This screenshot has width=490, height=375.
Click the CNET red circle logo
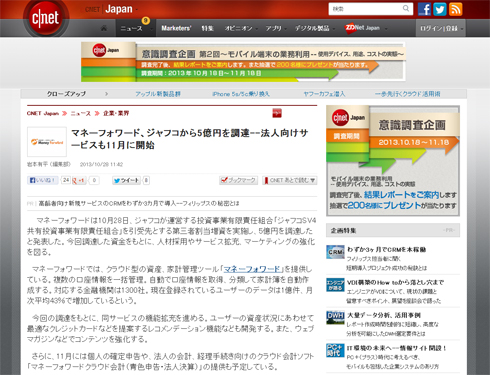point(46,18)
